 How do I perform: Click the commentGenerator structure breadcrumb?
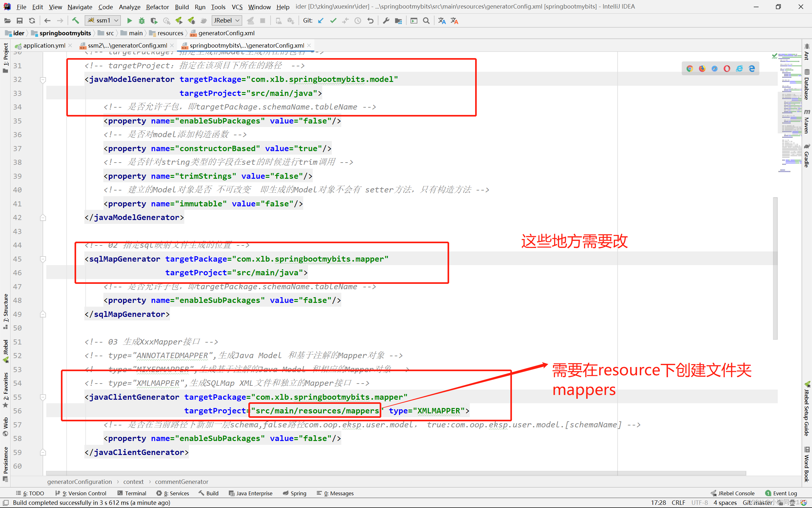coord(181,481)
